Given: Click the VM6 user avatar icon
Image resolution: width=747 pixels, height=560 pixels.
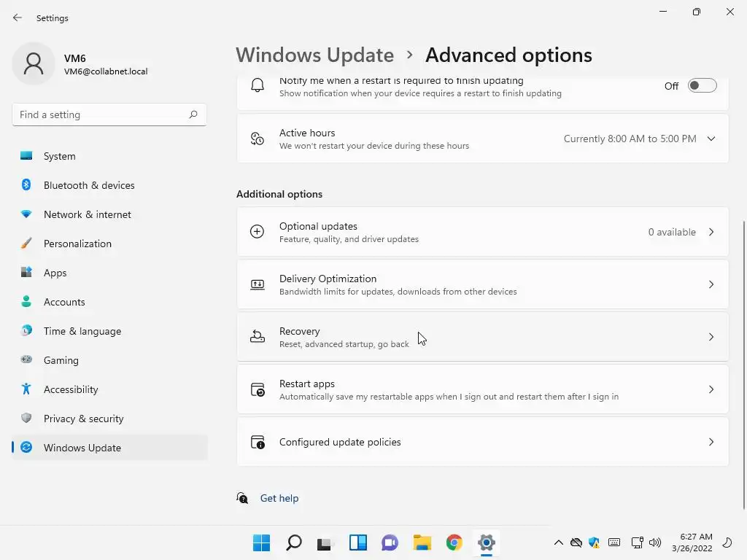Looking at the screenshot, I should (x=34, y=63).
